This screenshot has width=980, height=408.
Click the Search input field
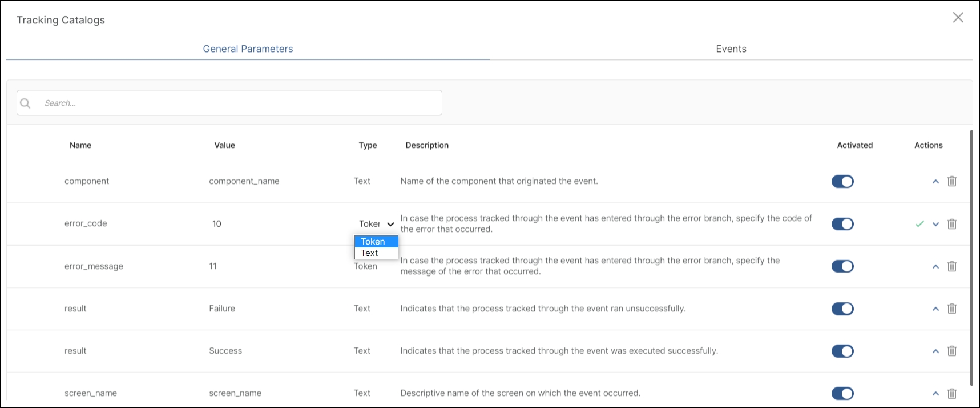[229, 103]
